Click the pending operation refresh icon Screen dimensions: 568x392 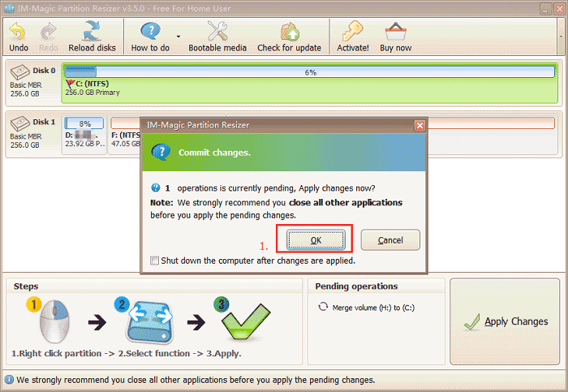pyautogui.click(x=323, y=307)
